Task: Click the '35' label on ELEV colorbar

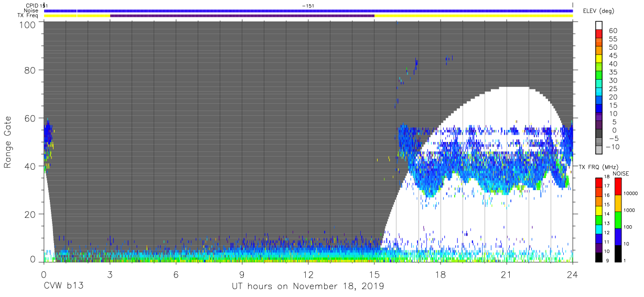Action: 612,72
